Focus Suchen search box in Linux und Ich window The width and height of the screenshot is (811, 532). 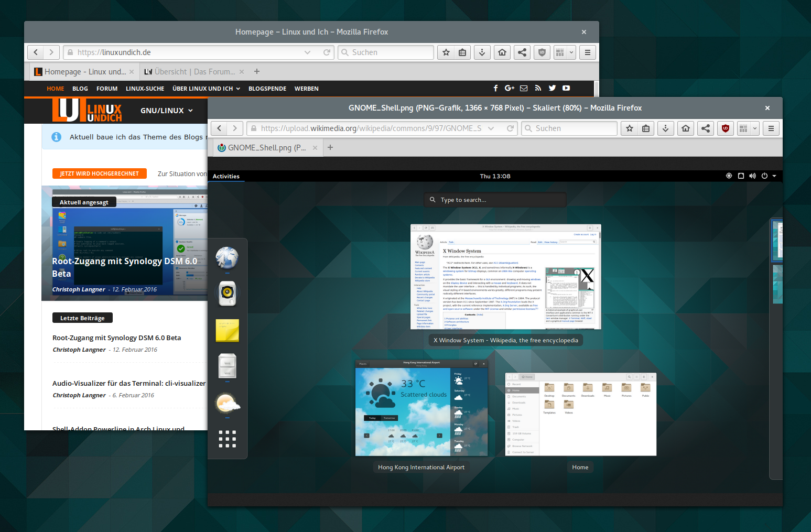pyautogui.click(x=386, y=52)
